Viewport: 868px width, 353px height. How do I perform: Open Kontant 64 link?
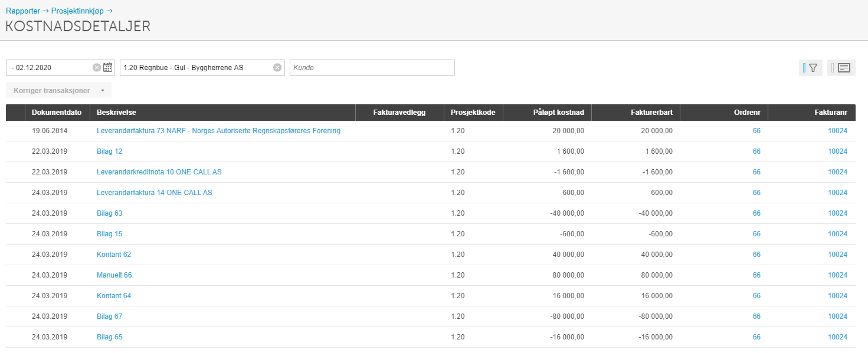point(114,296)
